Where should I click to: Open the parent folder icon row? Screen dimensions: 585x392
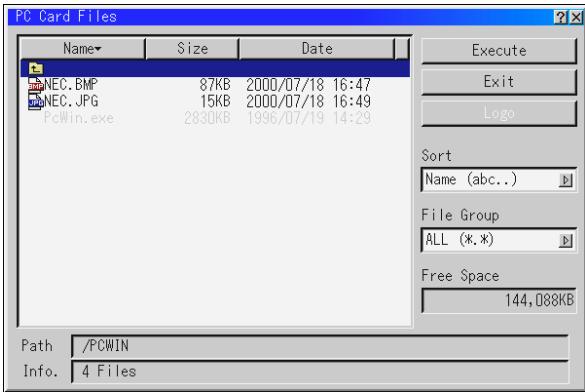215,69
